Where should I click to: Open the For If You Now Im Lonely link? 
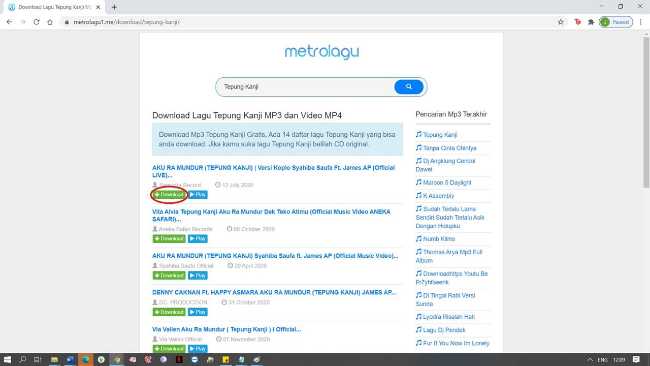(x=453, y=343)
